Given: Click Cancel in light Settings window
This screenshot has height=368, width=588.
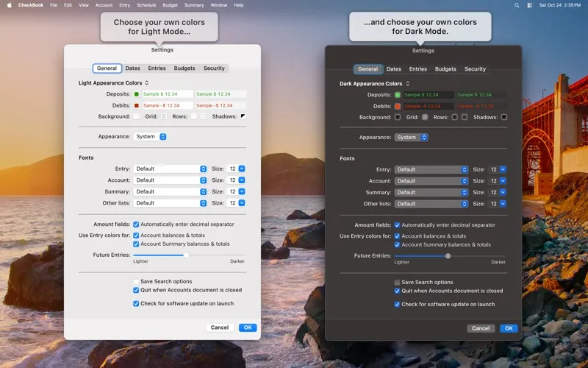Looking at the screenshot, I should click(x=219, y=328).
